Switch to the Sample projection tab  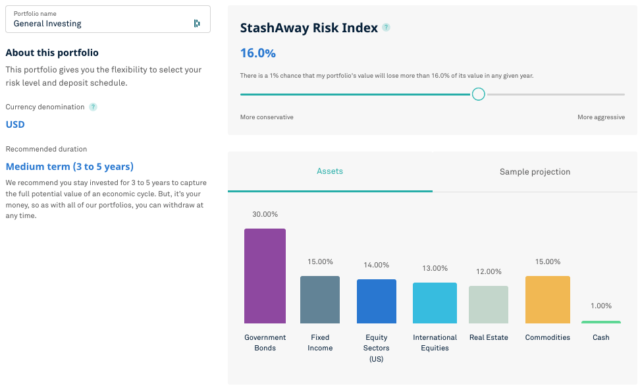click(x=535, y=172)
